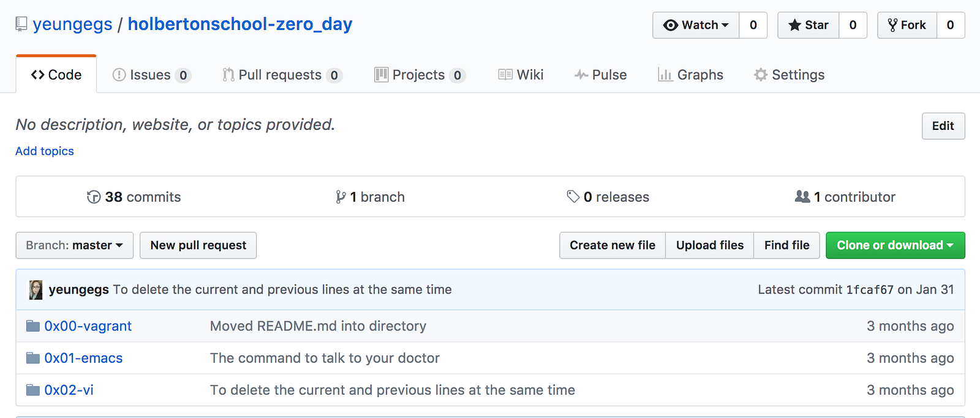980x418 pixels.
Task: Click the 0x00-vagrant folder icon
Action: pyautogui.click(x=33, y=326)
